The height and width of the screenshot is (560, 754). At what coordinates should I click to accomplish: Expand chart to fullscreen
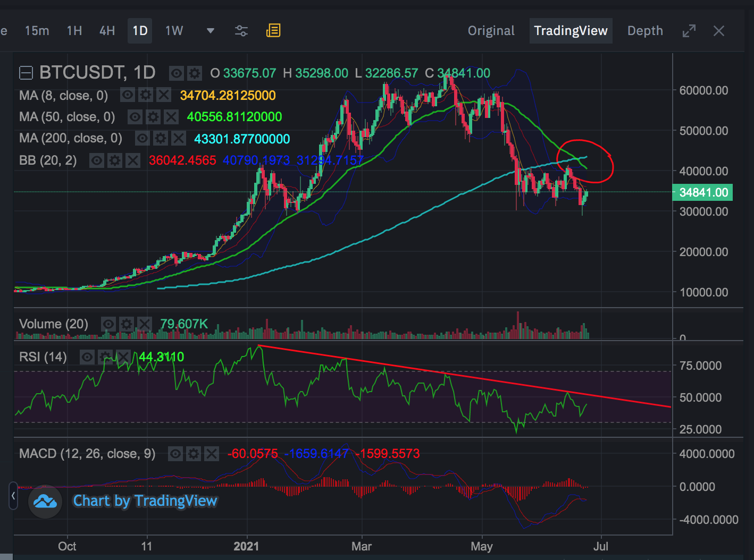click(689, 31)
